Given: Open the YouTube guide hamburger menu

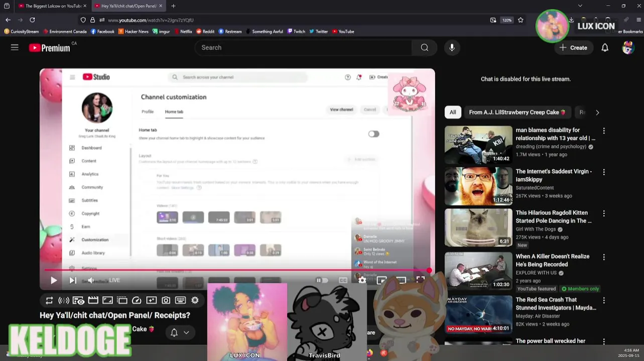Looking at the screenshot, I should [15, 47].
